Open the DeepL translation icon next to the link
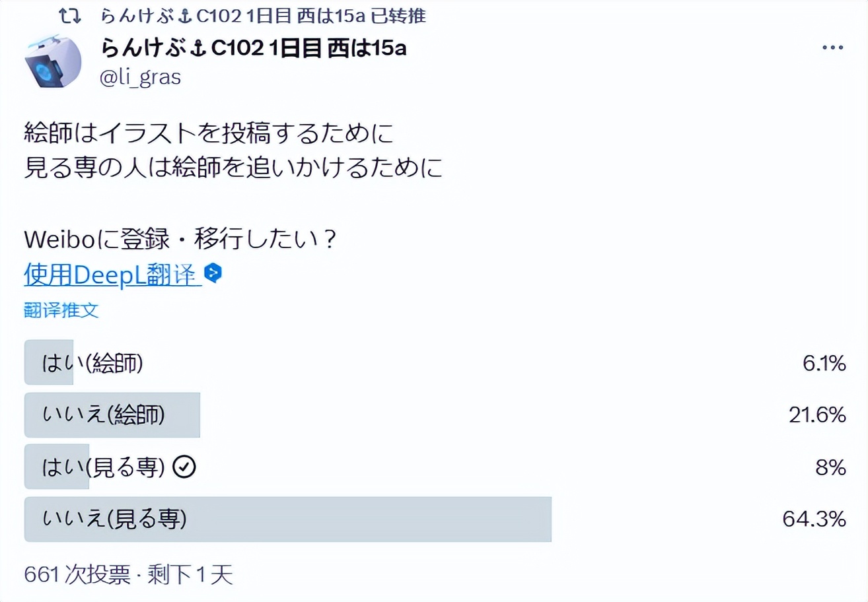Viewport: 868px width, 602px height. [x=214, y=273]
